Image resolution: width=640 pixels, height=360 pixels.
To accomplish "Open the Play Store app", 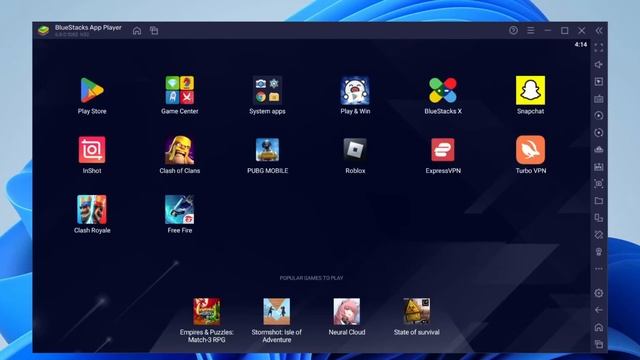I will [x=92, y=90].
